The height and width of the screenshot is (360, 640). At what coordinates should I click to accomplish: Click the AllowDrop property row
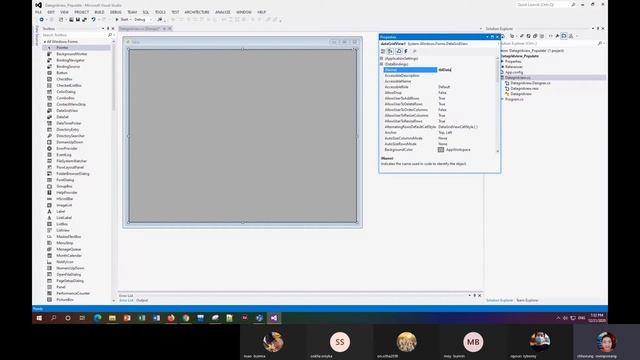pos(439,93)
